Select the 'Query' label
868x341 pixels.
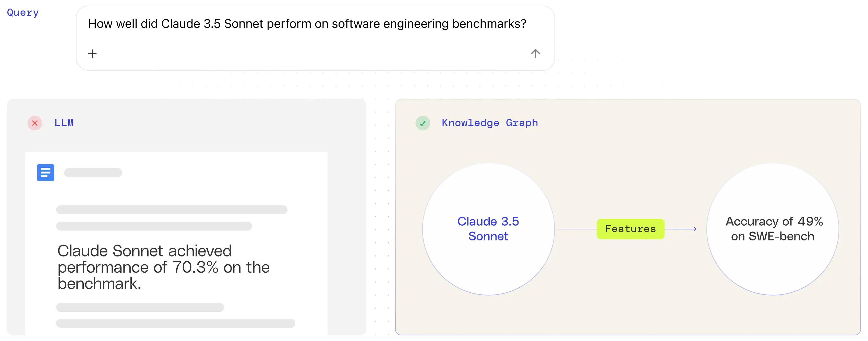(23, 13)
